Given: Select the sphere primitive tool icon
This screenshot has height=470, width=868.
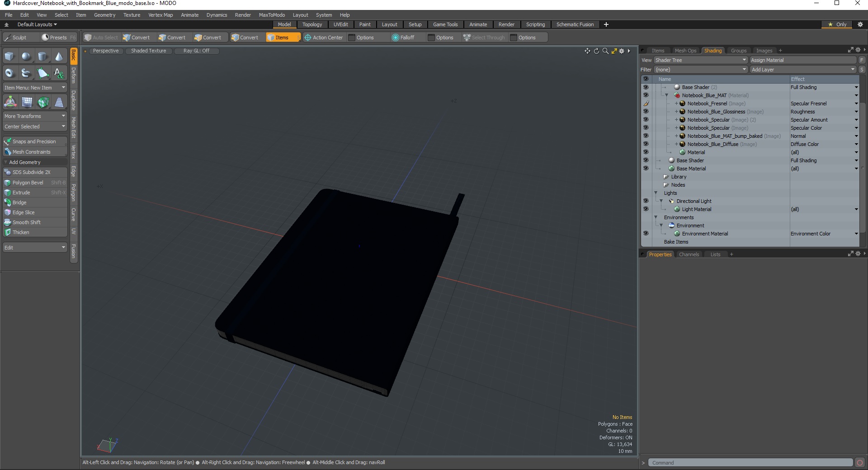Looking at the screenshot, I should pos(26,56).
